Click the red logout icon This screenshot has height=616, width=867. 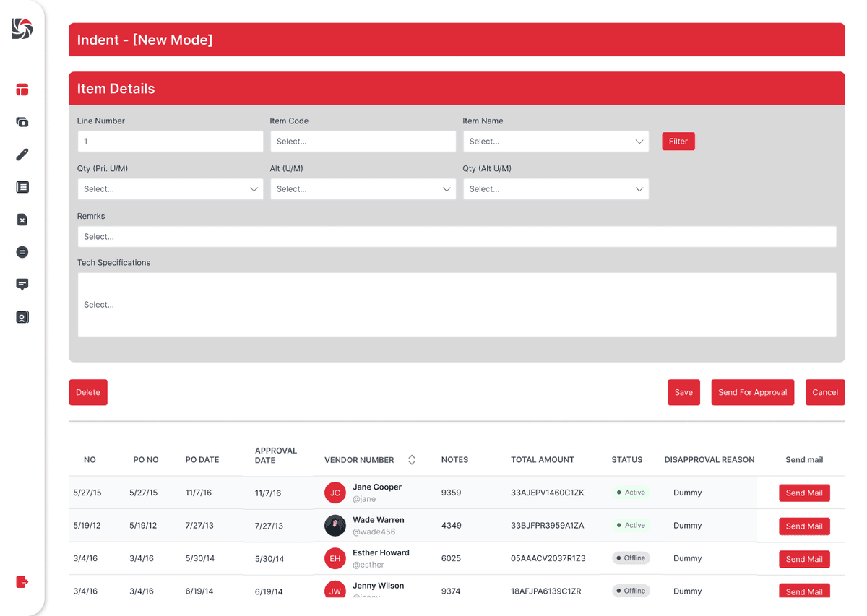[22, 581]
